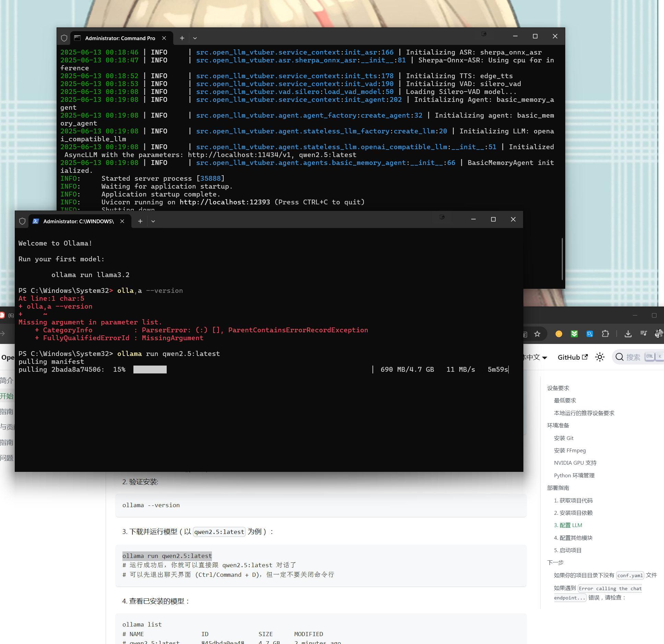Click the PowerShell icon on the terminal tab
664x644 pixels.
(36, 221)
